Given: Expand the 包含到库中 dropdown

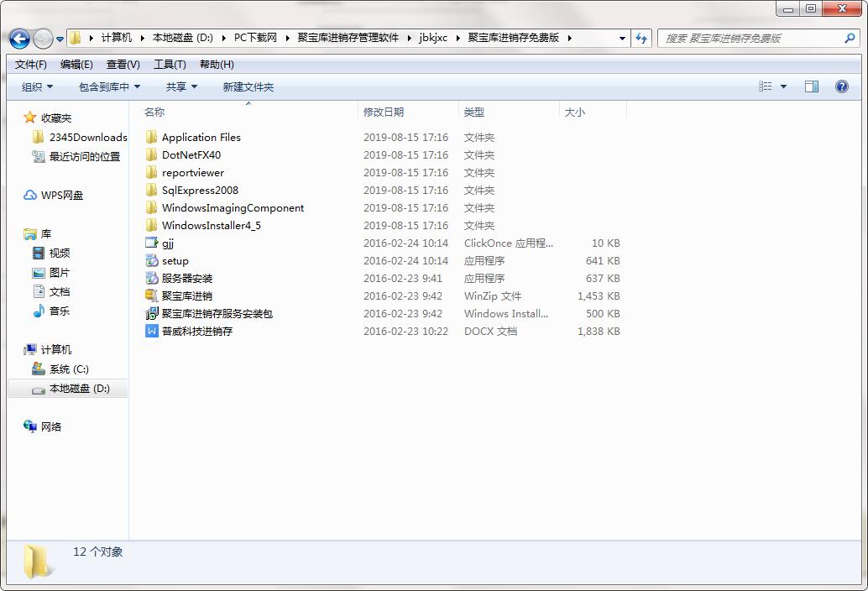Looking at the screenshot, I should pos(109,87).
